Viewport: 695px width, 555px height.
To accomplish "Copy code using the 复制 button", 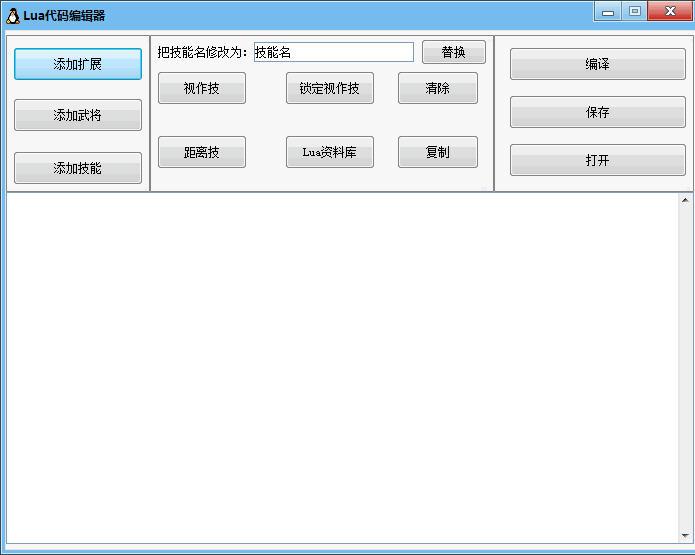I will pos(437,152).
